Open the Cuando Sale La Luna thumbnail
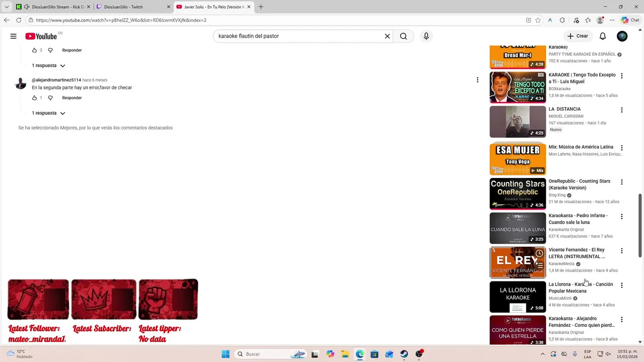644x362 pixels. (x=518, y=228)
